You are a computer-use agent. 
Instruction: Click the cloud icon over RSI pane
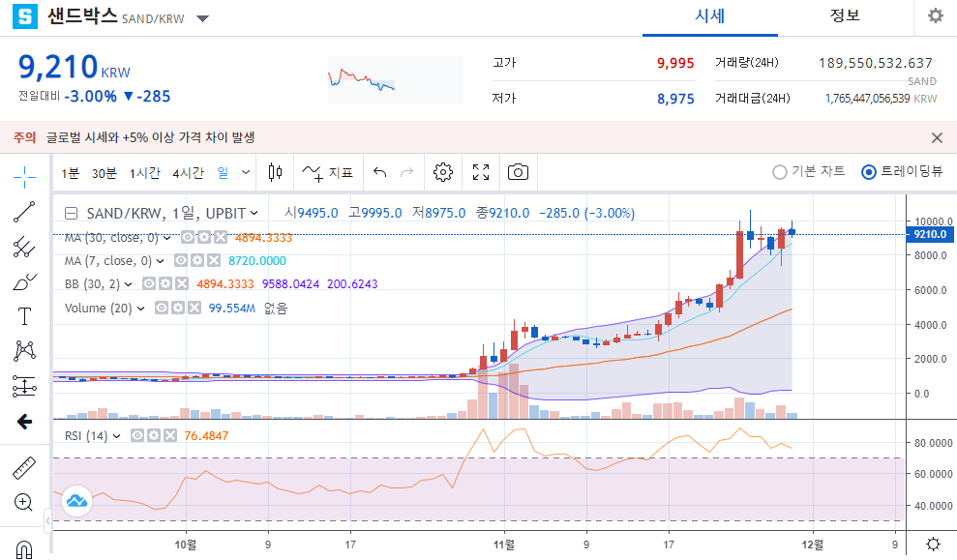click(76, 501)
